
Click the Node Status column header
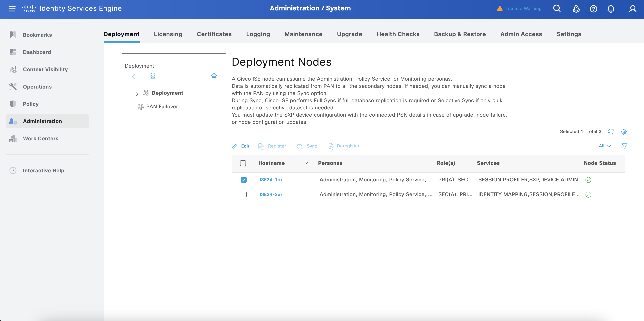click(x=600, y=163)
